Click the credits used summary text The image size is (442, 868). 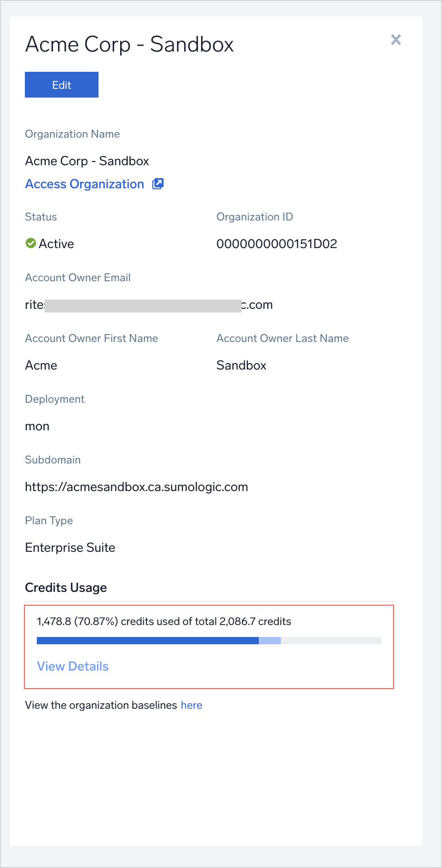pyautogui.click(x=164, y=621)
